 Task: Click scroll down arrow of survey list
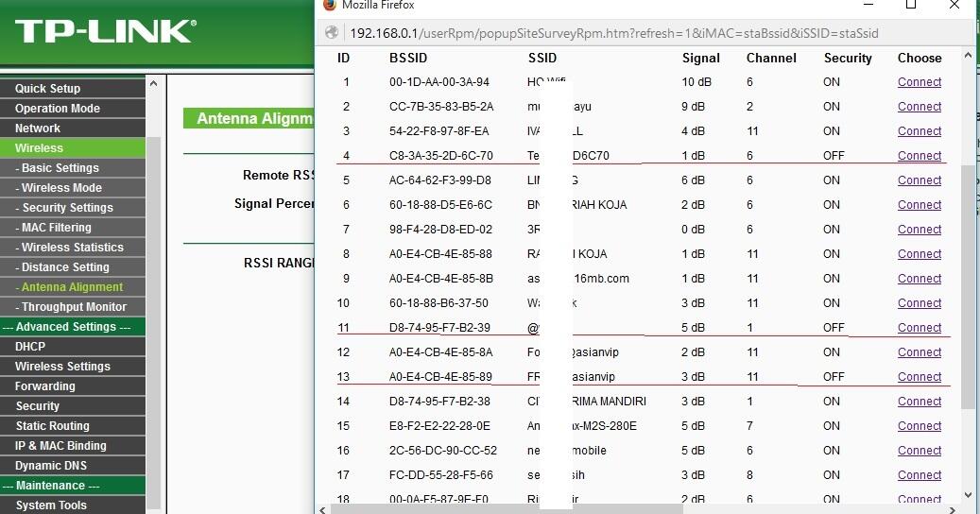pos(968,495)
